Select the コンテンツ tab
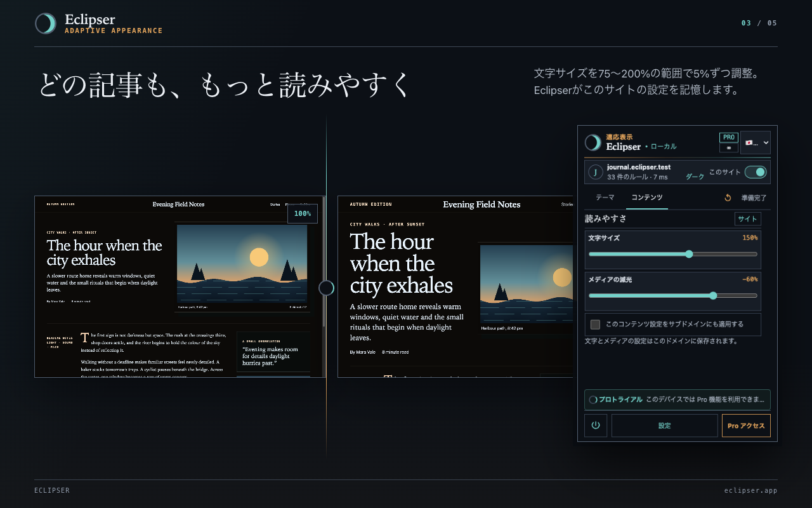Viewport: 812px width, 508px height. (647, 198)
